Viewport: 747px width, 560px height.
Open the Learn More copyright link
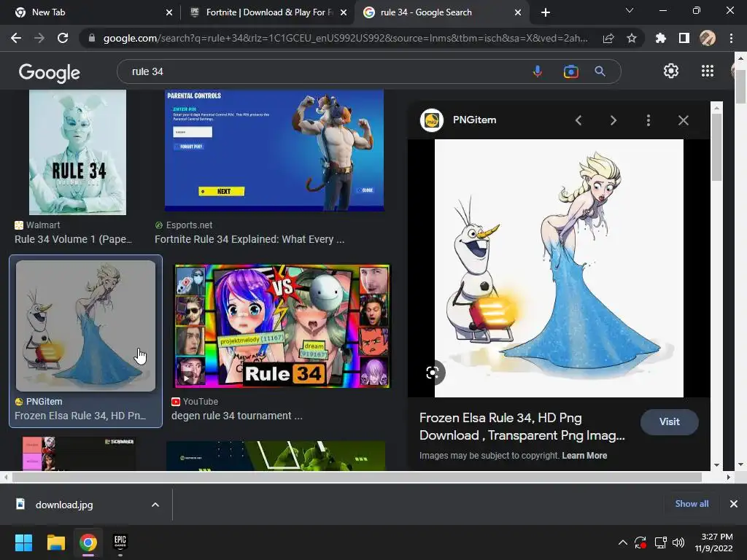point(584,456)
